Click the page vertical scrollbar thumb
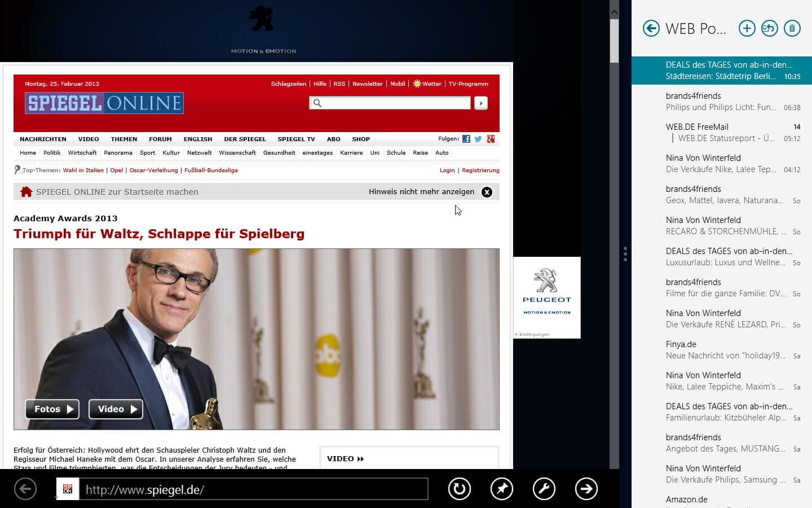The height and width of the screenshot is (508, 812). pyautogui.click(x=614, y=41)
